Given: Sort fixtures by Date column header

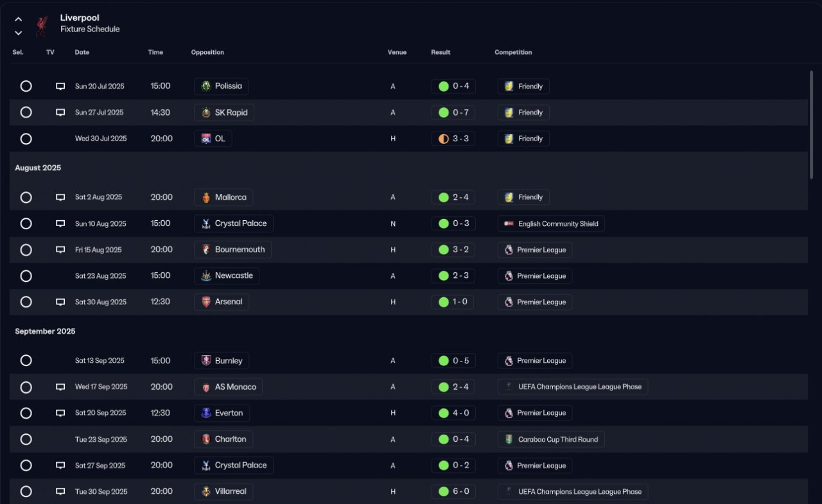Looking at the screenshot, I should pyautogui.click(x=82, y=53).
